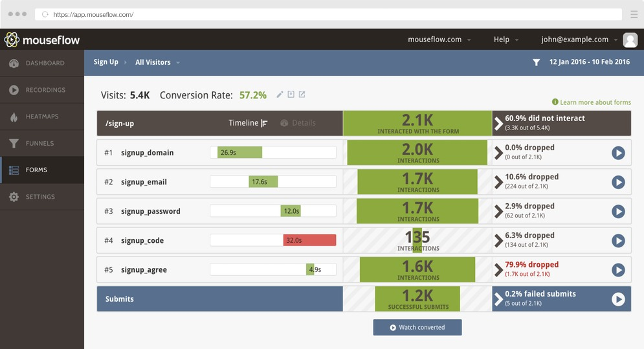Play recordings for signup_code drop-offs
The width and height of the screenshot is (644, 349).
[x=618, y=240]
